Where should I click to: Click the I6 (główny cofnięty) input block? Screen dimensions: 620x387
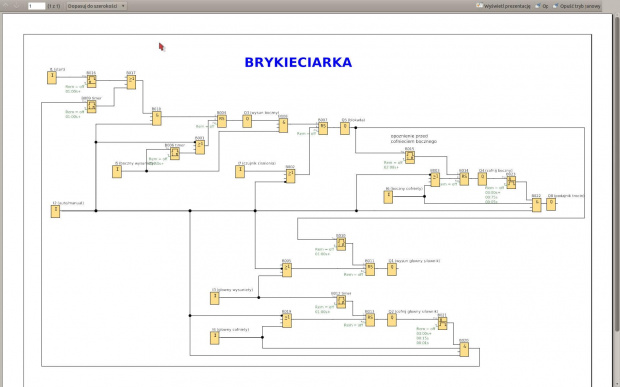click(x=214, y=338)
